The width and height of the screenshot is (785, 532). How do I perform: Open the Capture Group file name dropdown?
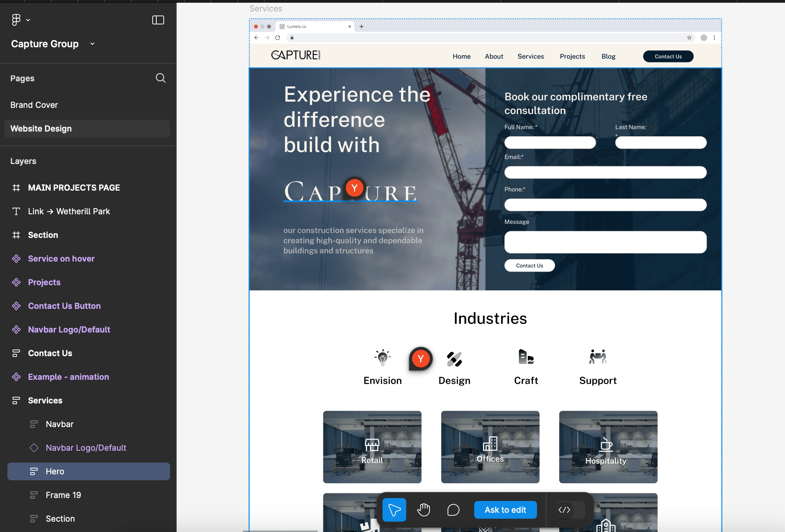[92, 44]
